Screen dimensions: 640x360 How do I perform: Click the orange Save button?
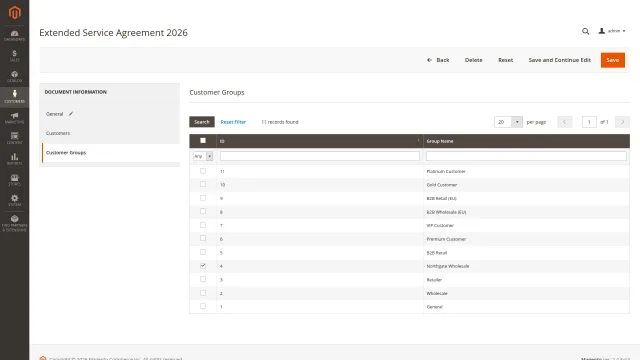point(613,60)
